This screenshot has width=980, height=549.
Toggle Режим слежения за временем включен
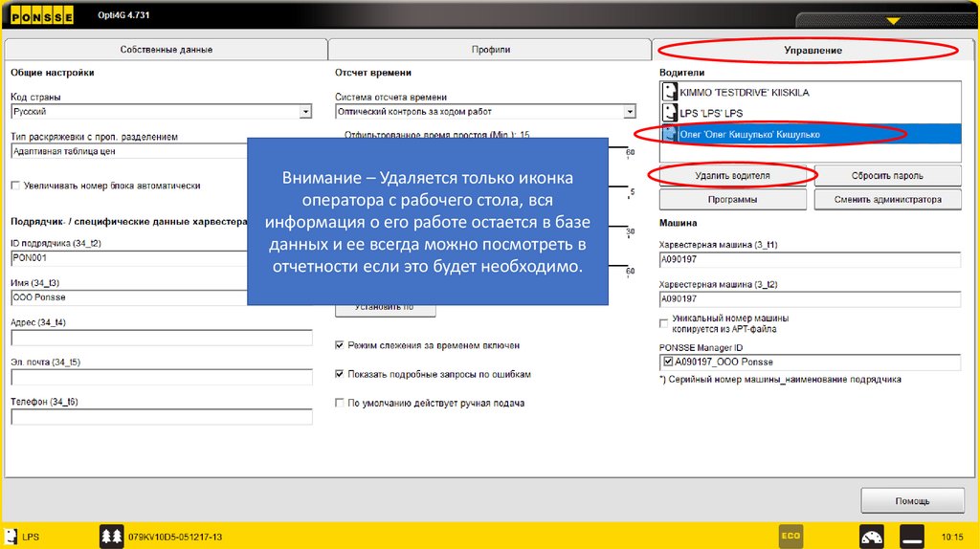340,345
